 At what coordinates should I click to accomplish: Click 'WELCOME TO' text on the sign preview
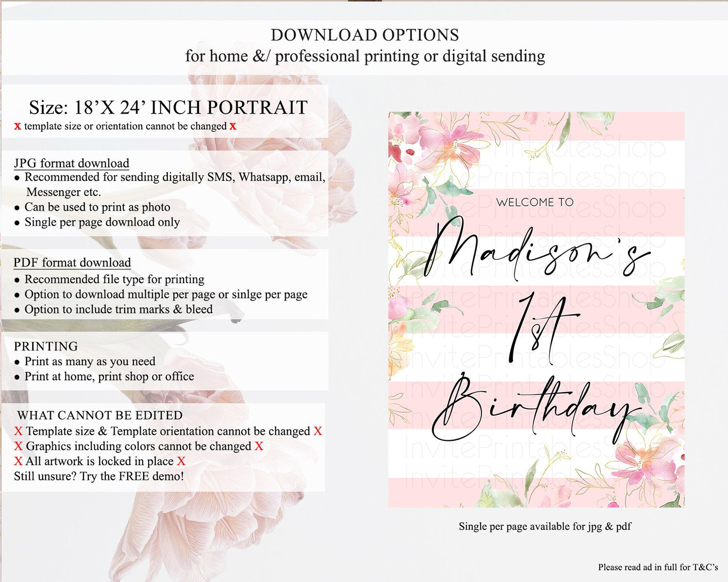tap(534, 202)
